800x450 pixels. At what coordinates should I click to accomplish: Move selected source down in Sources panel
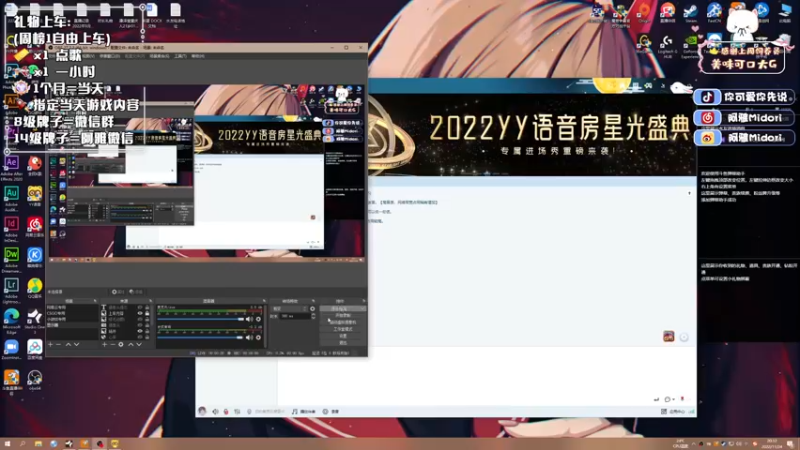click(x=139, y=344)
